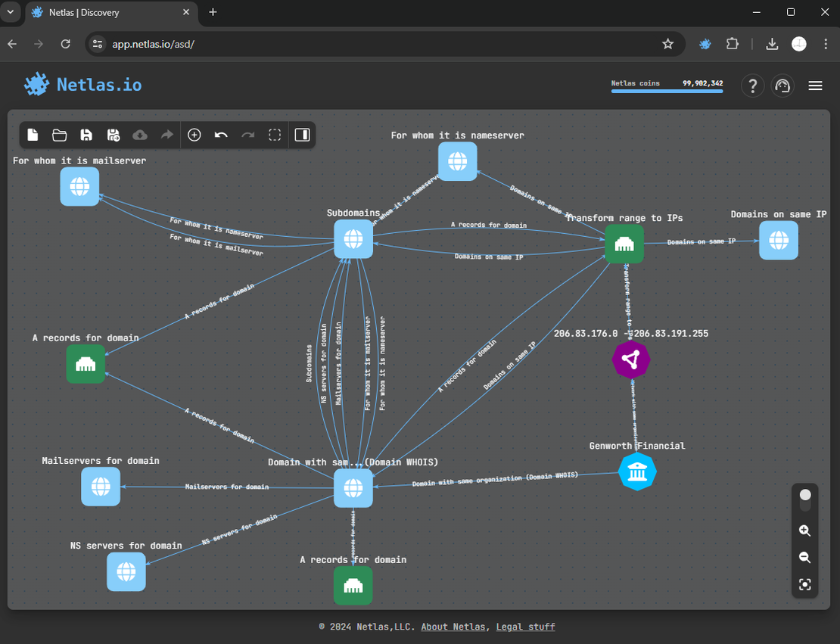
Task: Click the purple Transform range to IPs node
Action: [x=631, y=359]
